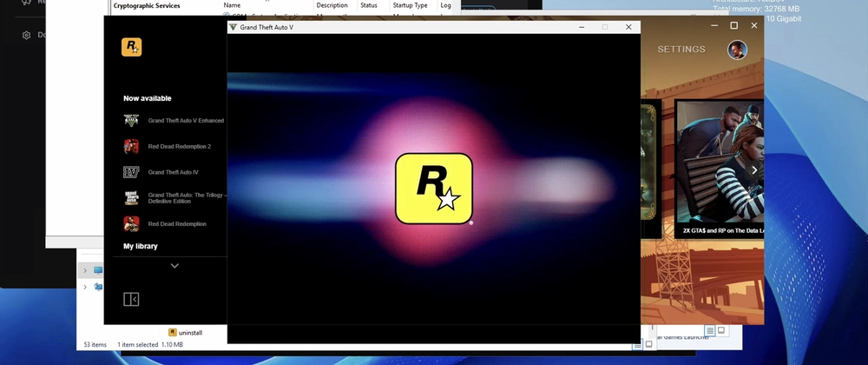Minimize the Rockstar Games Launcher window
The image size is (868, 365).
tap(714, 25)
